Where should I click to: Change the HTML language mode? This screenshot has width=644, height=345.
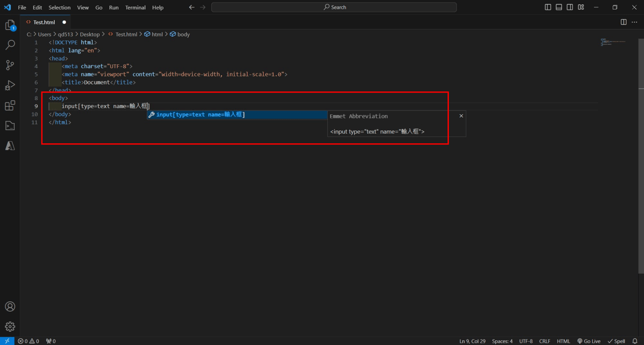point(563,341)
